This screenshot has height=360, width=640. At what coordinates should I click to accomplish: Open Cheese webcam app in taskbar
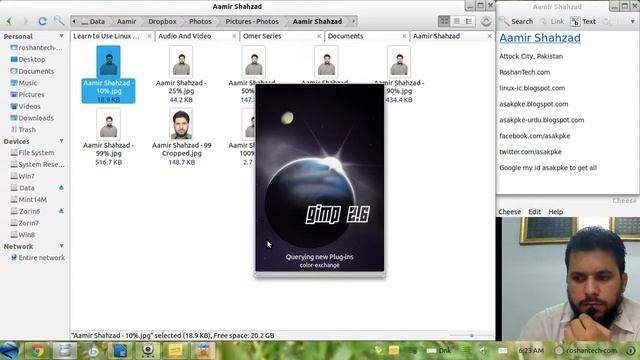147,350
